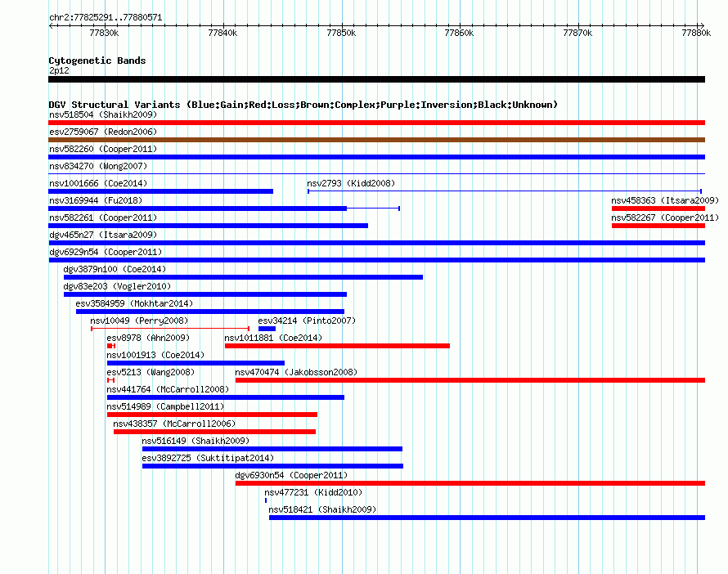
Task: Click the brown esv2759067 complex variant bar
Action: (376, 140)
